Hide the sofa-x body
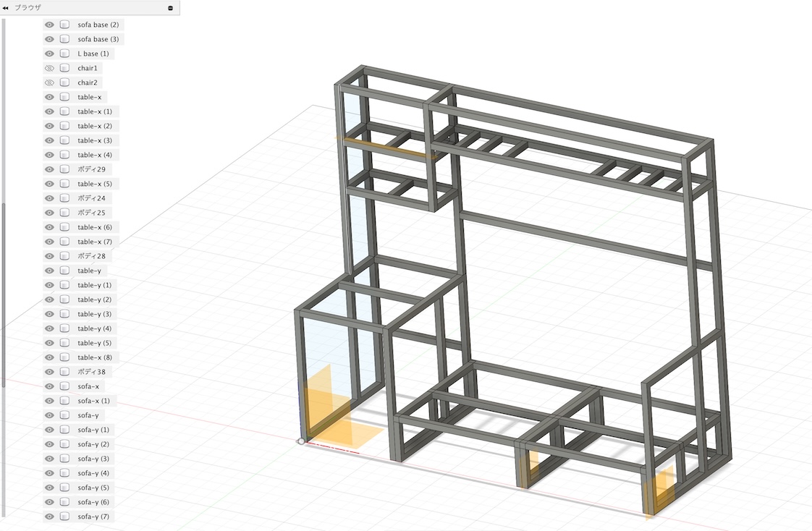The height and width of the screenshot is (531, 812). (x=49, y=386)
